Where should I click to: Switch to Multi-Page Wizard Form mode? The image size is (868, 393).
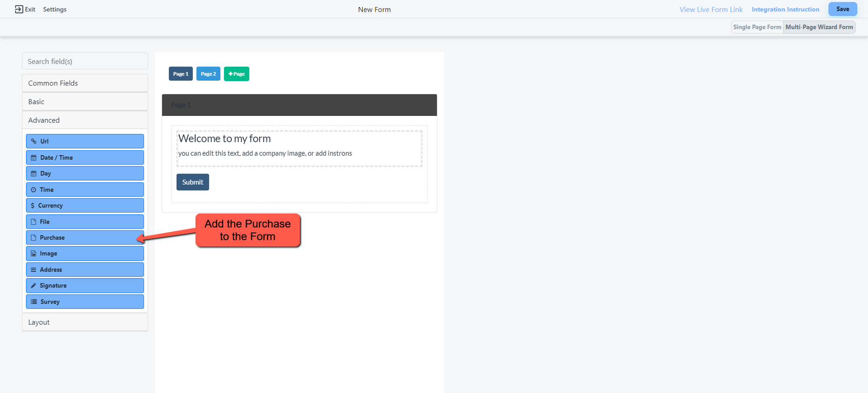point(819,27)
